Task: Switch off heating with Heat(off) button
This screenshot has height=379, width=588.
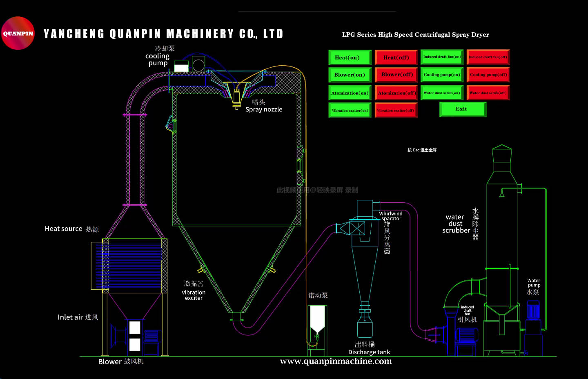Action: [396, 58]
